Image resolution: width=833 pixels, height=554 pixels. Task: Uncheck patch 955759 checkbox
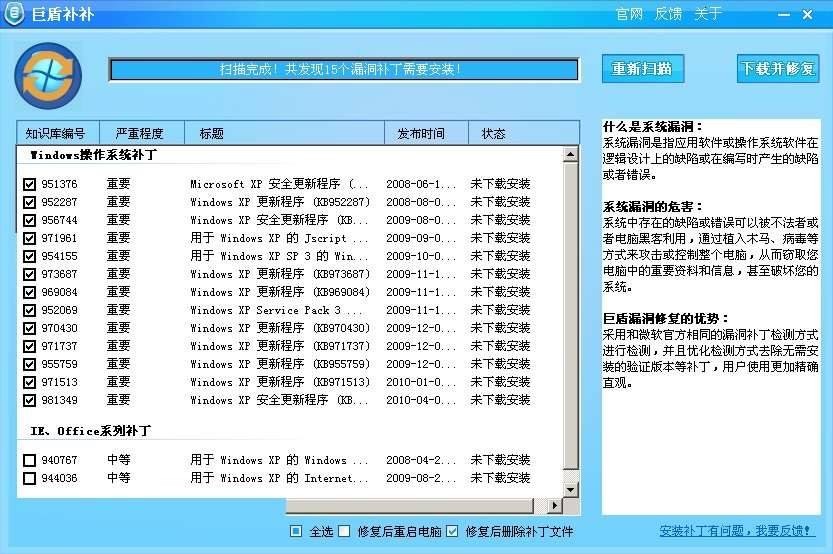(x=29, y=364)
